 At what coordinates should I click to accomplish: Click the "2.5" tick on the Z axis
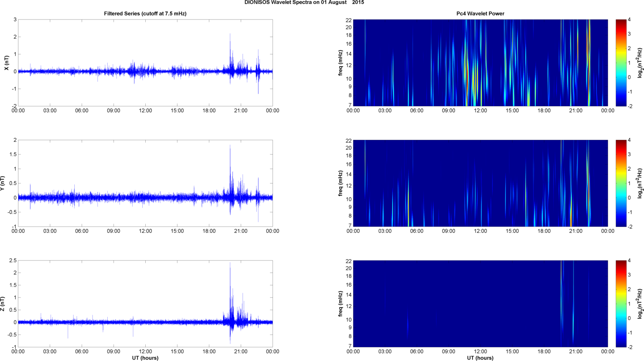pos(13,261)
